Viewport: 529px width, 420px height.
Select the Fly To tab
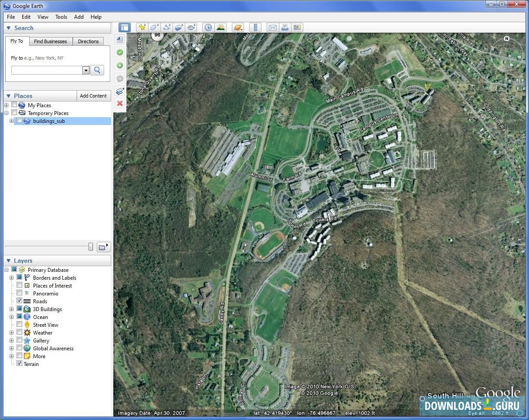pos(17,41)
